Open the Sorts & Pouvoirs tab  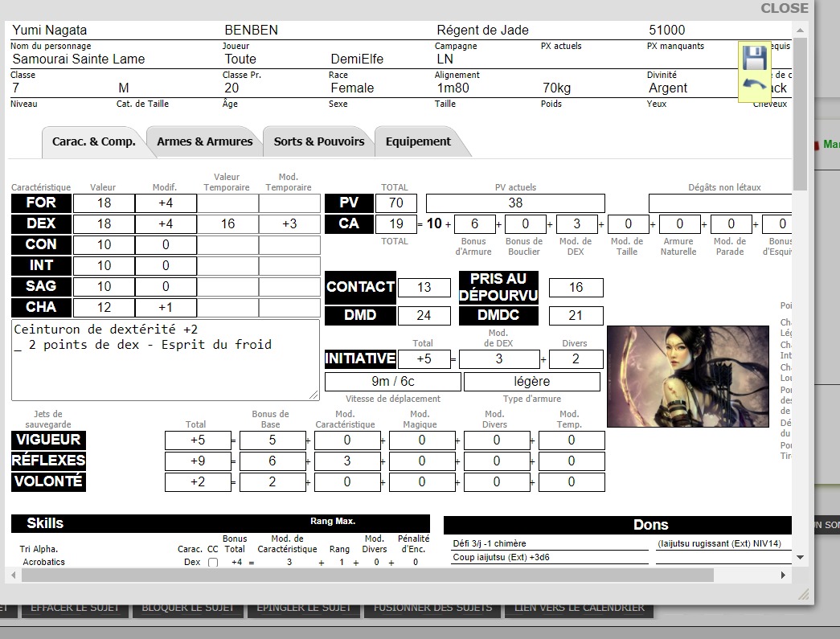pyautogui.click(x=318, y=141)
